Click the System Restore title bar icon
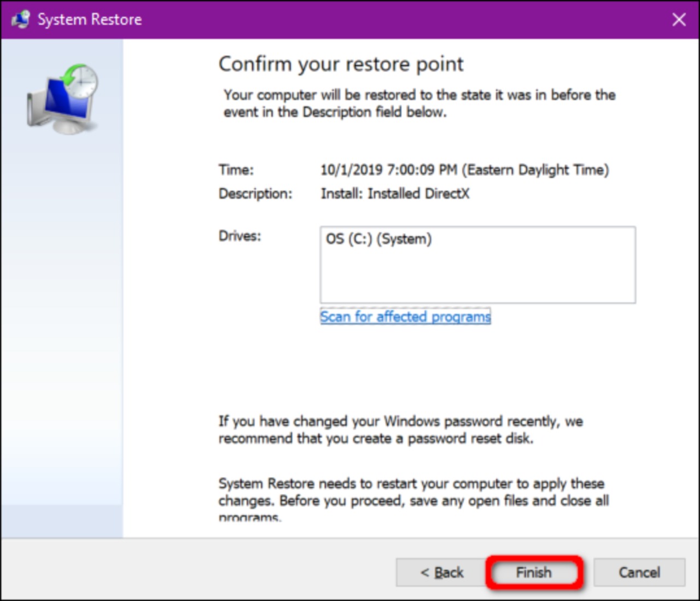700x601 pixels. point(21,20)
